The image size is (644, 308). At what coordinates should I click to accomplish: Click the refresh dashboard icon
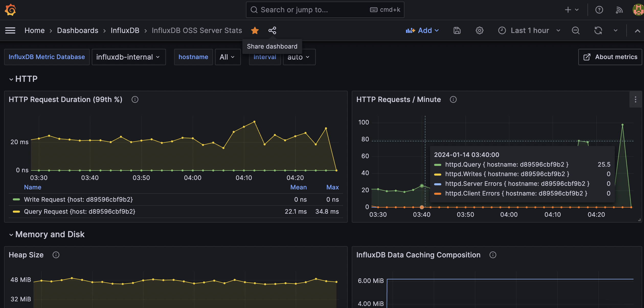click(x=598, y=30)
